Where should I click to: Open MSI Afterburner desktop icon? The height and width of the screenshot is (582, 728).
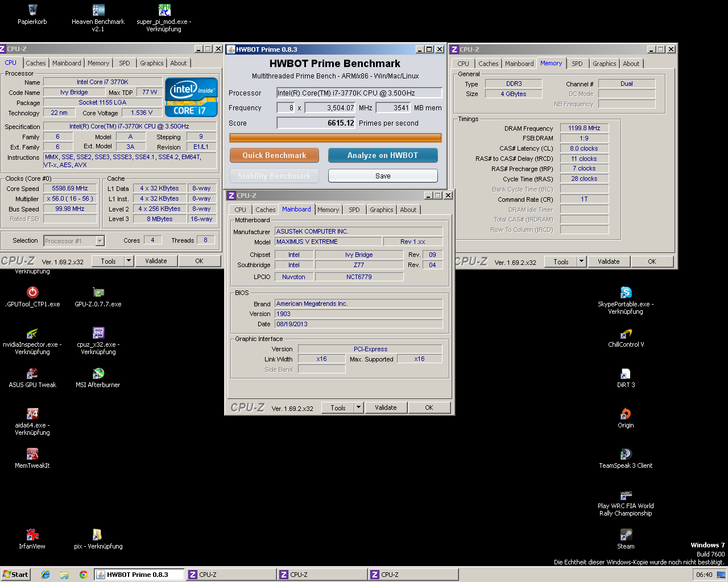tap(98, 373)
